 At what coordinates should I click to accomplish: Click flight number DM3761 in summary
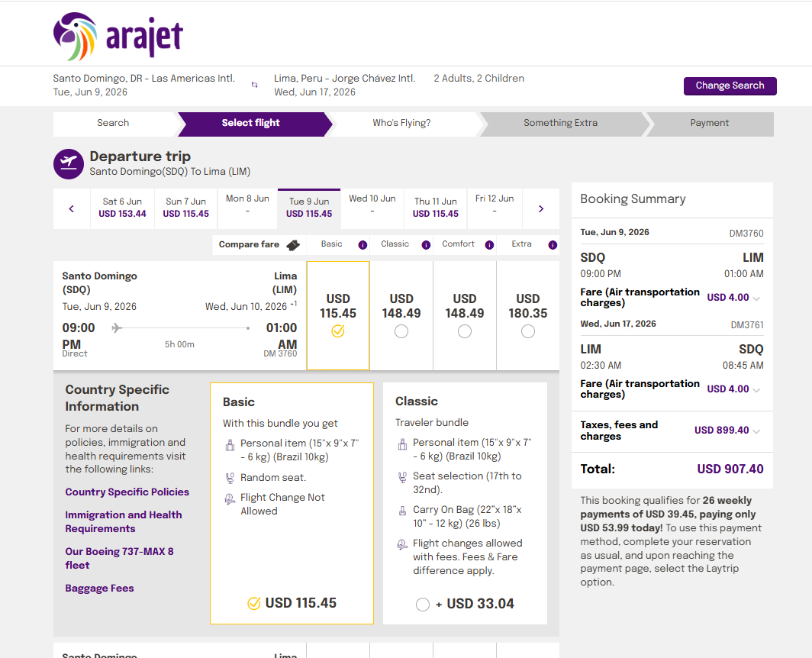pyautogui.click(x=746, y=325)
